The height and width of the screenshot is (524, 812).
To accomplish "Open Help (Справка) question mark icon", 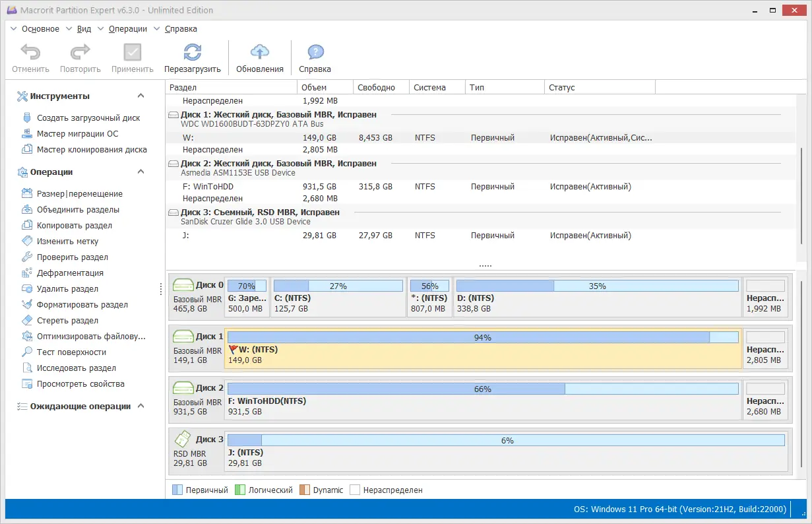I will [315, 53].
